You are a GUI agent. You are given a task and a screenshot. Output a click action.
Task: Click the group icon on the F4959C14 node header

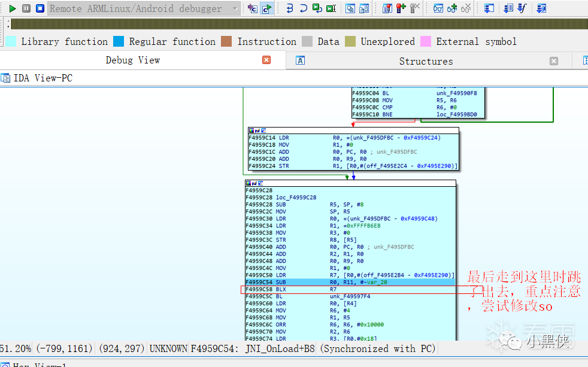pyautogui.click(x=263, y=131)
